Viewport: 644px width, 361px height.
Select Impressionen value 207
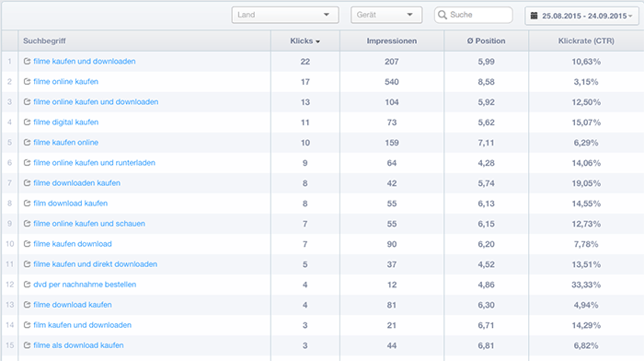click(x=392, y=62)
